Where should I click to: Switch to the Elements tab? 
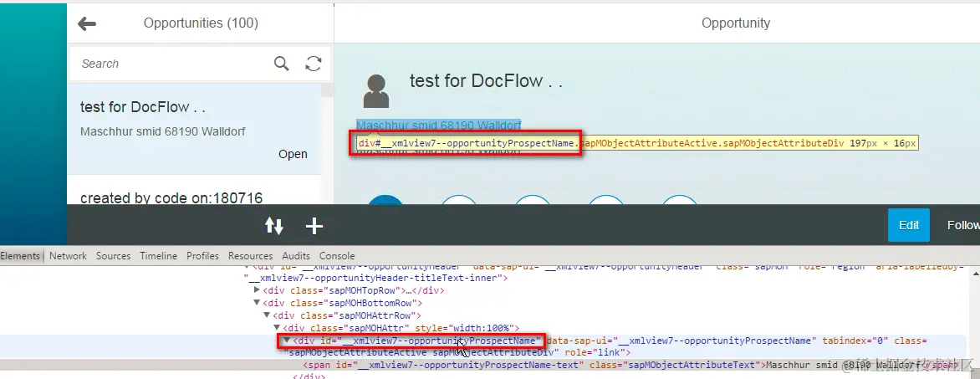coord(20,256)
